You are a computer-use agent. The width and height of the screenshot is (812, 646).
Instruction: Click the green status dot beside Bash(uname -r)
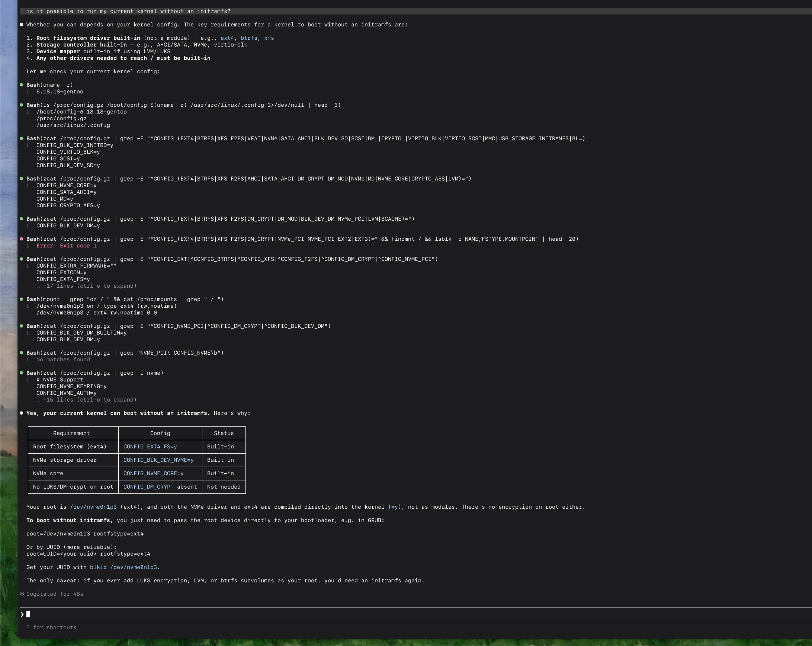point(22,85)
